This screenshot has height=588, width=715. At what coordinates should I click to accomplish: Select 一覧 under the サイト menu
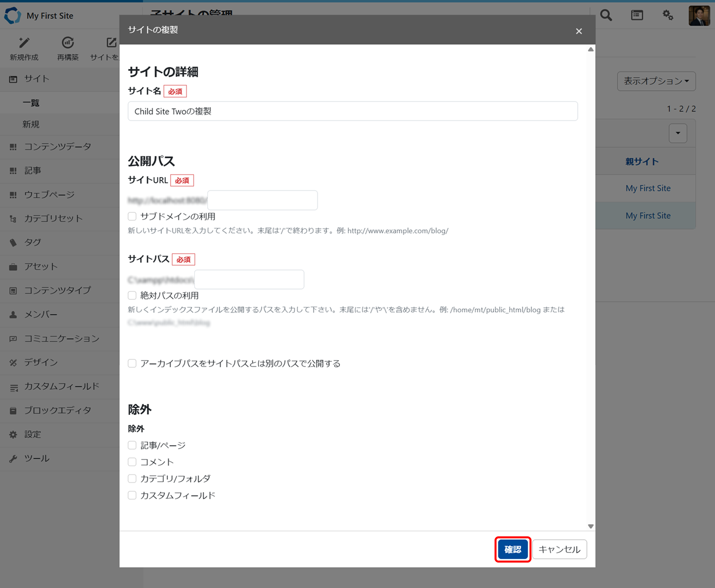pos(32,103)
